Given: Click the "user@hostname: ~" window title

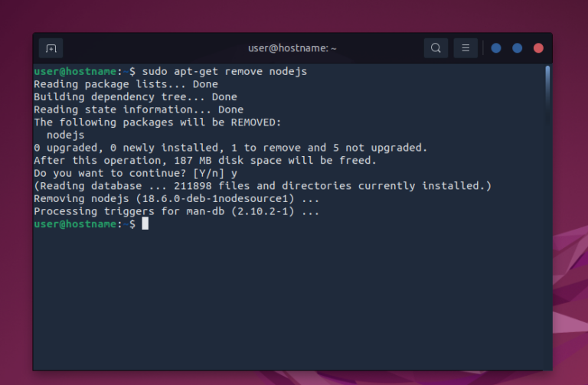Looking at the screenshot, I should pos(292,48).
